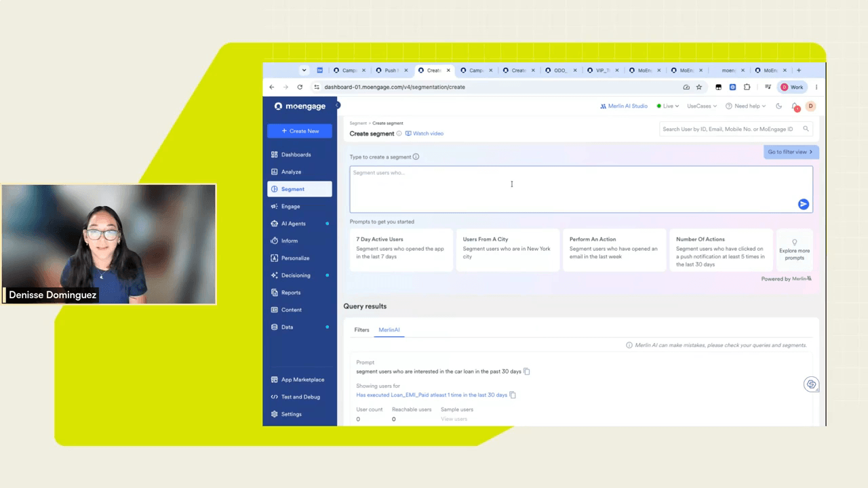
Task: Choose the Perform An Action prompt
Action: (x=614, y=249)
